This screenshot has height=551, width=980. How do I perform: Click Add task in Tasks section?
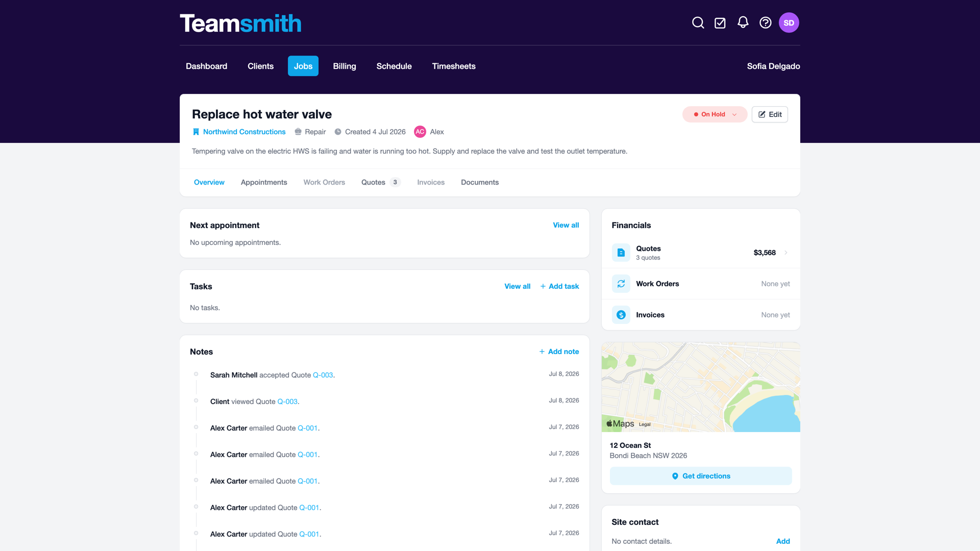pyautogui.click(x=559, y=286)
